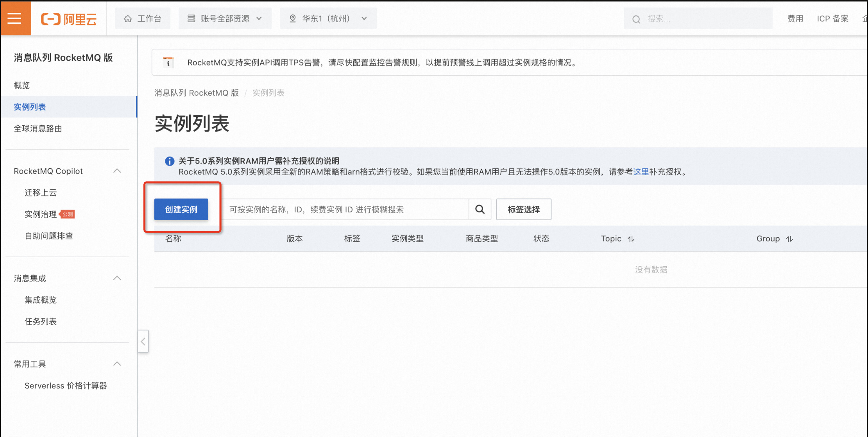Click the 公测 badge beside 实例治理

coord(67,214)
